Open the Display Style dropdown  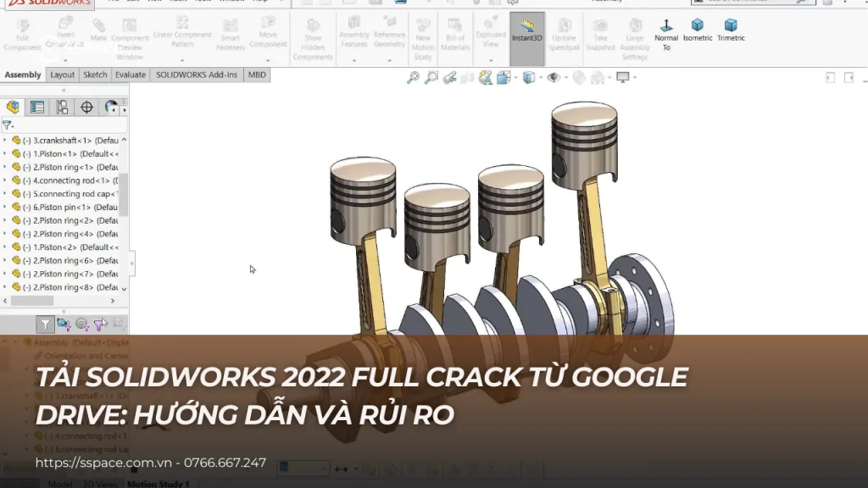(541, 77)
